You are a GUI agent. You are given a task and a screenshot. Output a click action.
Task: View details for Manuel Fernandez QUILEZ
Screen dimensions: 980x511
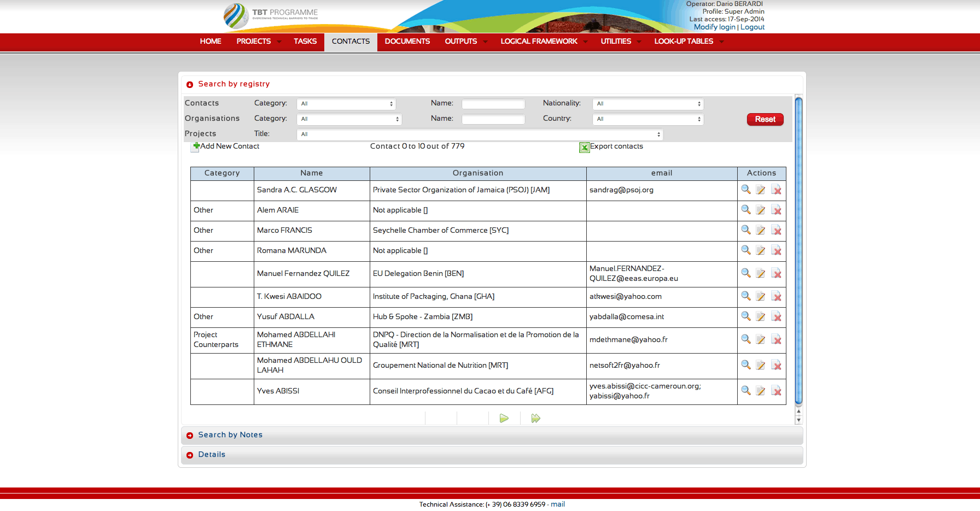(x=746, y=273)
